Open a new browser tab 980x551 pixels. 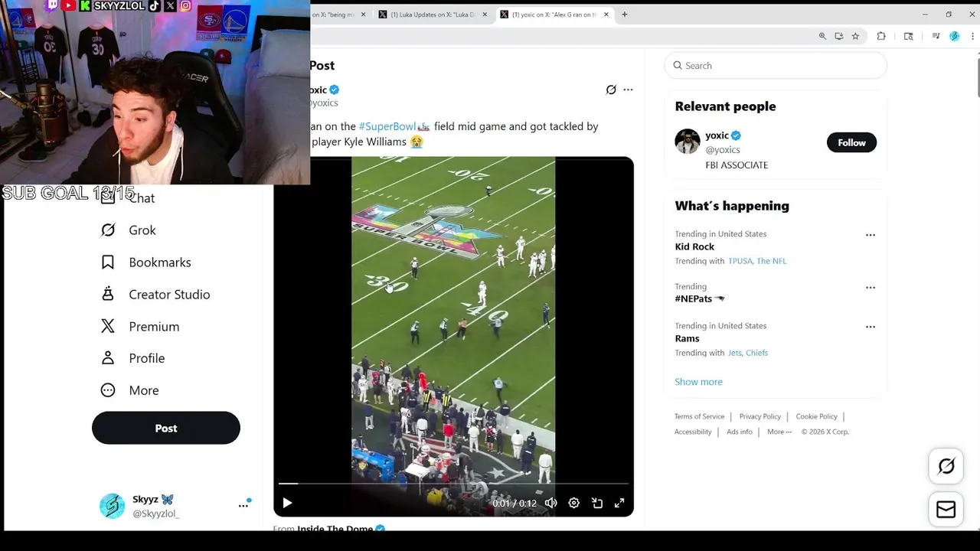625,15
